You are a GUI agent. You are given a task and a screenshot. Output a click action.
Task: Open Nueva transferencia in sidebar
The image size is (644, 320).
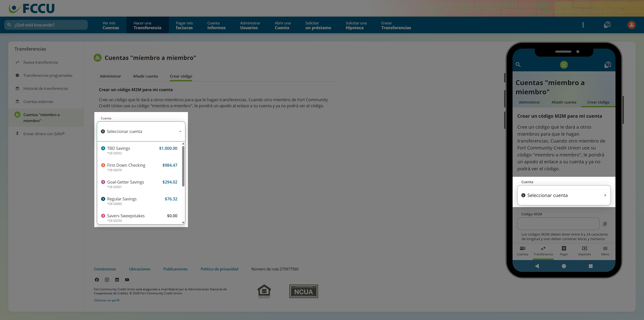41,62
